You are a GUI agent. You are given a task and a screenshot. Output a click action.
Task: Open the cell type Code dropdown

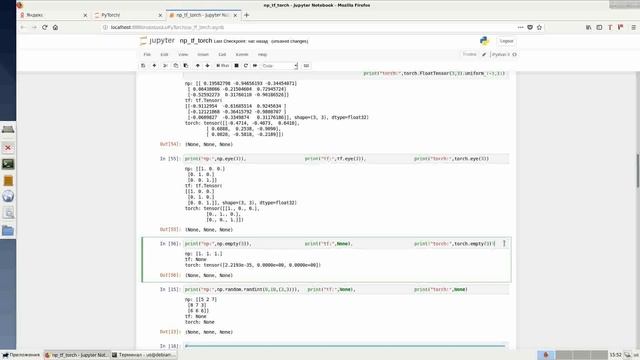[280, 66]
